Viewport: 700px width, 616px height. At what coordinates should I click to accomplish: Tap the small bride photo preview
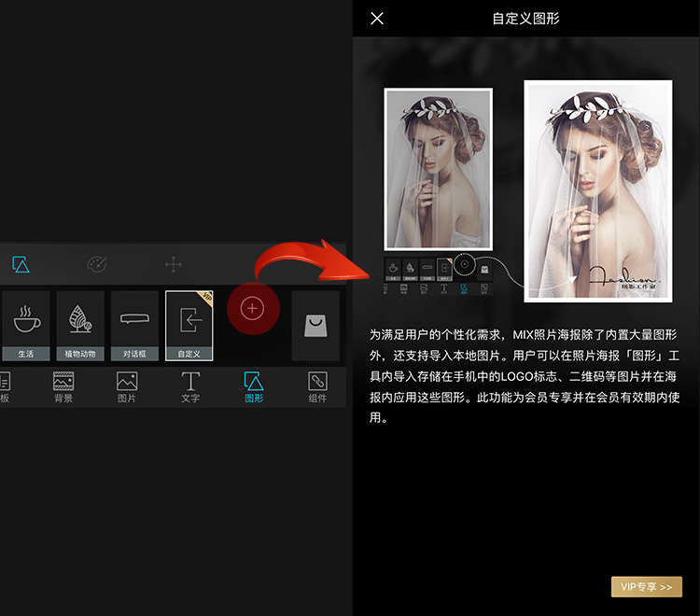pos(439,169)
